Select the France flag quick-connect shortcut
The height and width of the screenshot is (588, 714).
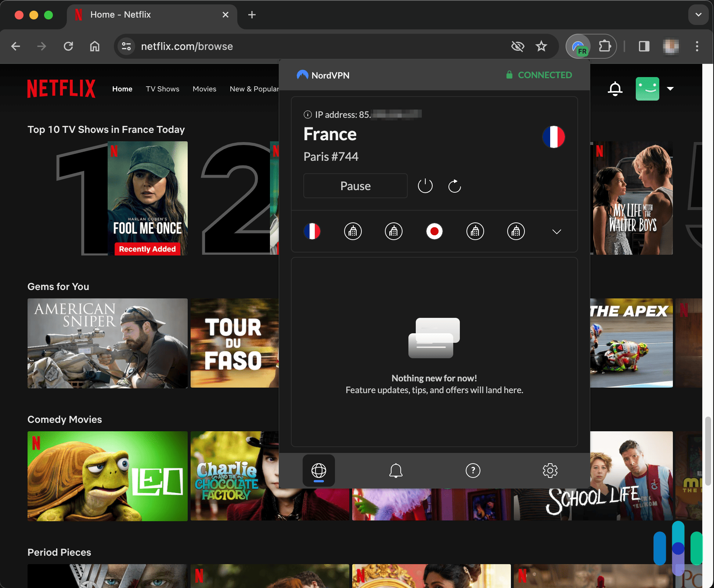312,231
